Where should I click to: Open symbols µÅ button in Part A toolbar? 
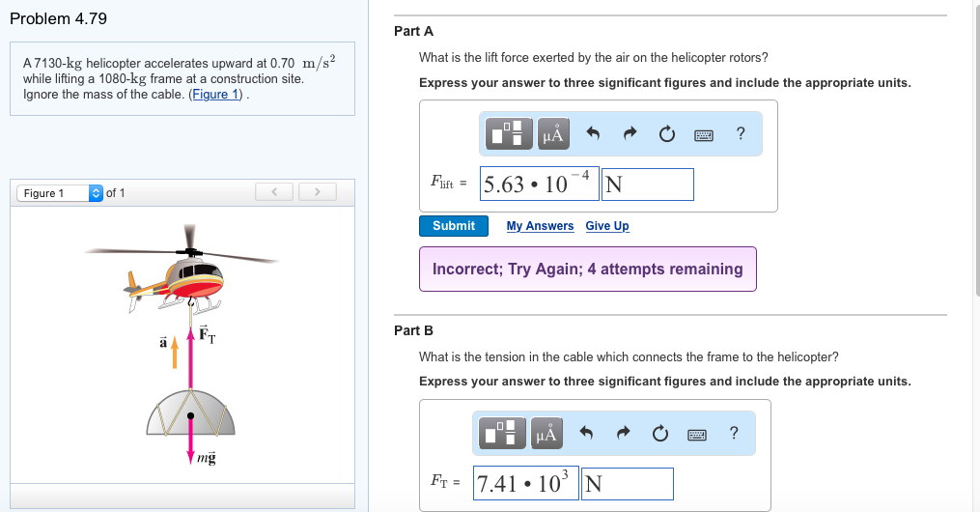(x=554, y=133)
